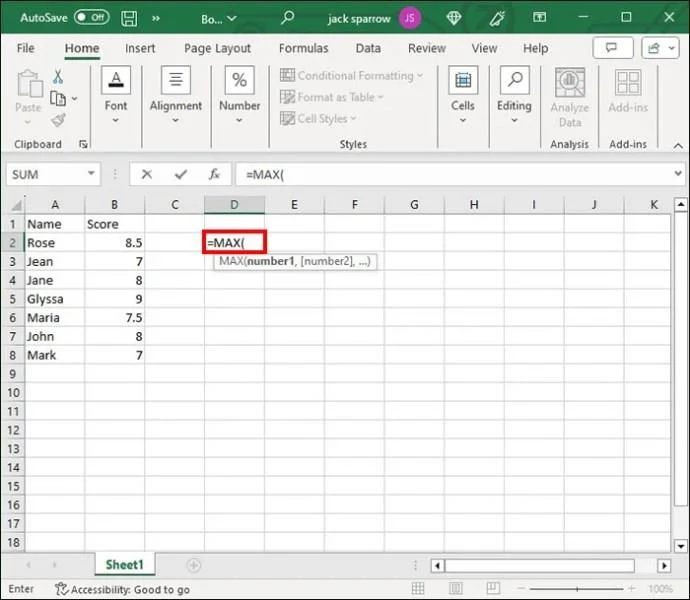
Task: Click Accessibility: Good to go status
Action: [x=122, y=589]
